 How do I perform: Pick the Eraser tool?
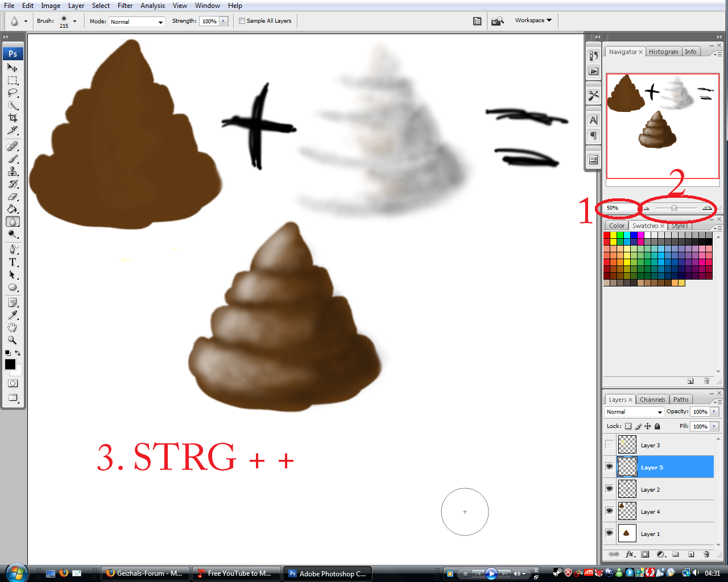pos(13,197)
